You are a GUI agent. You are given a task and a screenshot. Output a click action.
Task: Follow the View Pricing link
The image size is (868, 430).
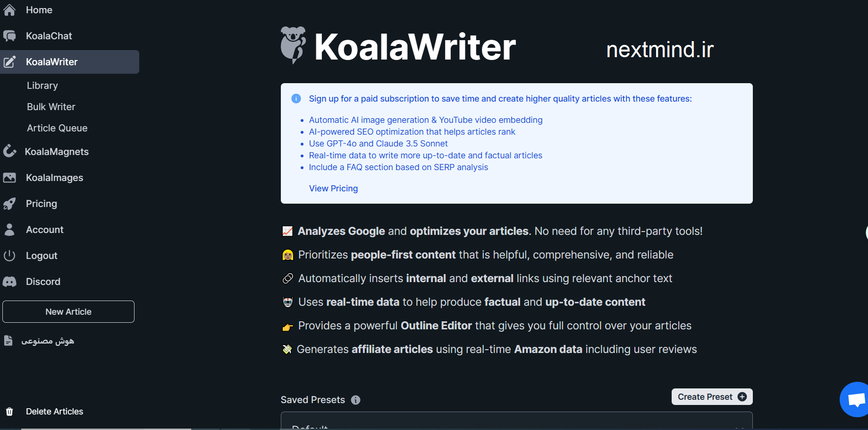333,189
